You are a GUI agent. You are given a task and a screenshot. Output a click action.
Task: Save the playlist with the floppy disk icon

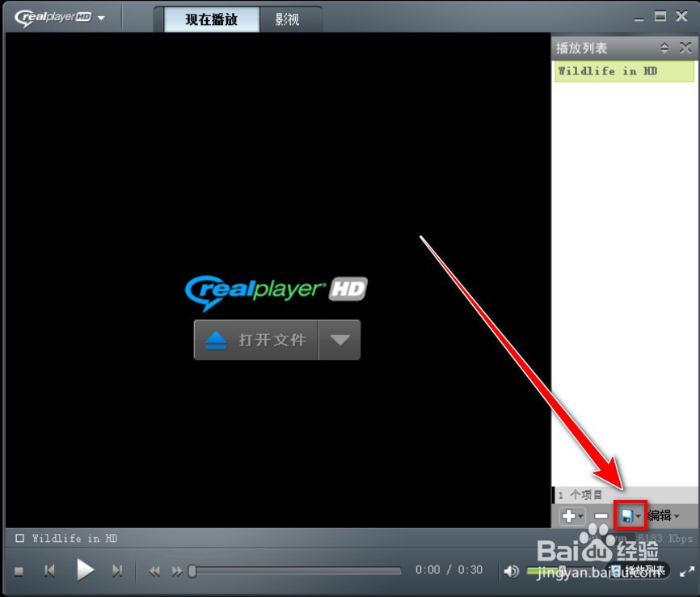coord(630,516)
